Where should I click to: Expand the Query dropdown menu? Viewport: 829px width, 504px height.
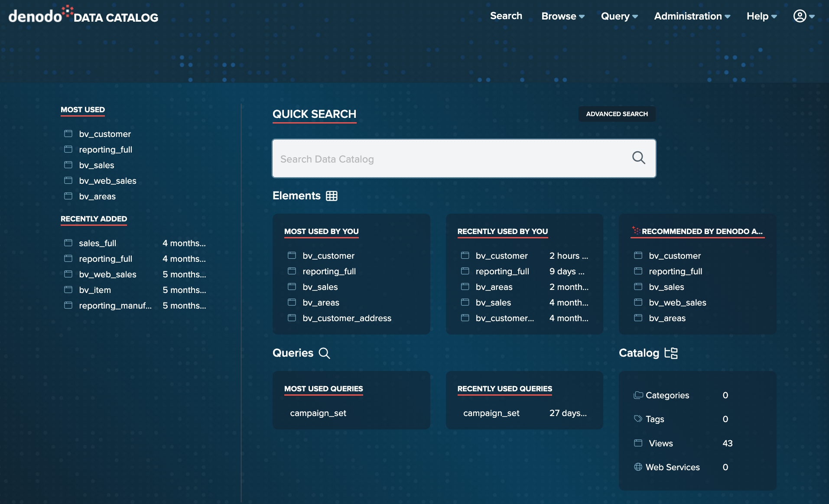[619, 16]
